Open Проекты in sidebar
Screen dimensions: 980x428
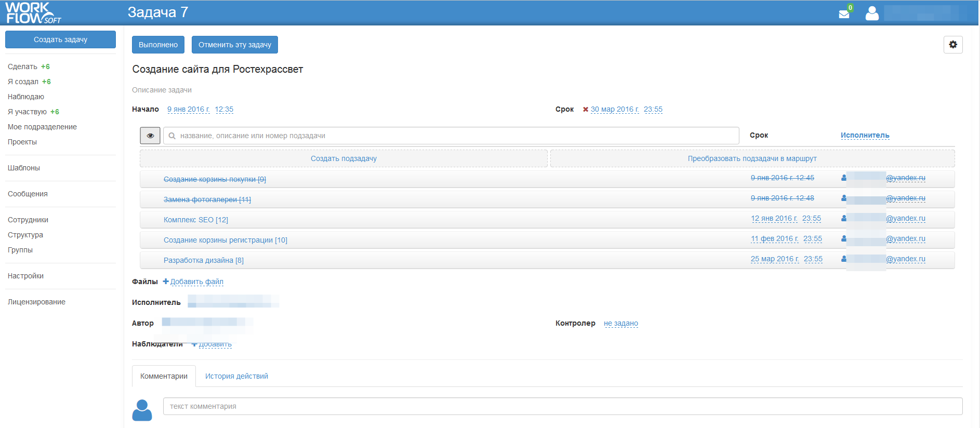22,142
